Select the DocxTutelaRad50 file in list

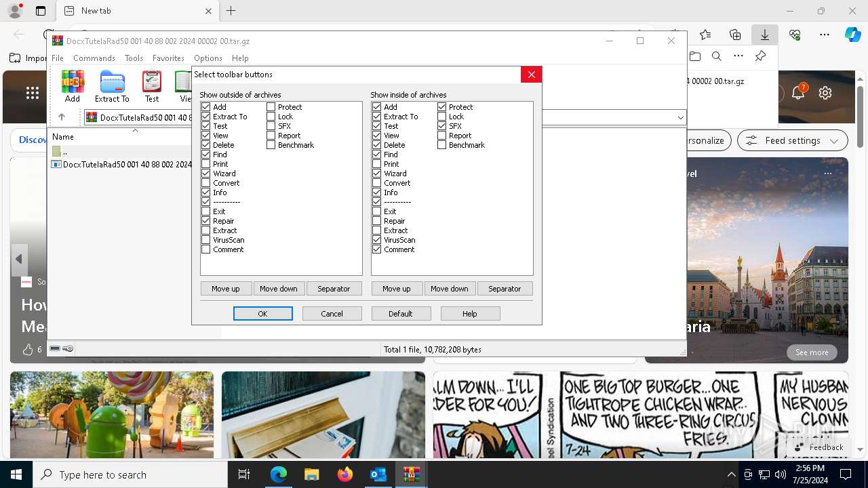[x=122, y=164]
